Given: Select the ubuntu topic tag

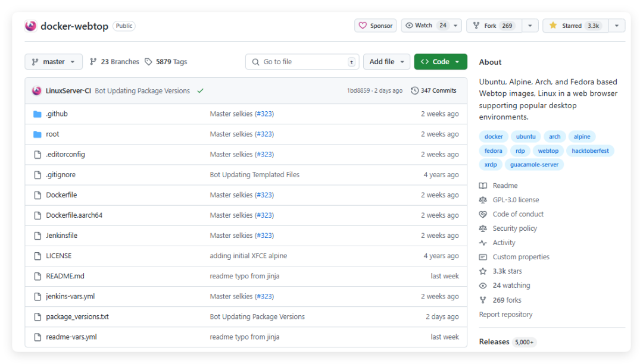Looking at the screenshot, I should [526, 137].
